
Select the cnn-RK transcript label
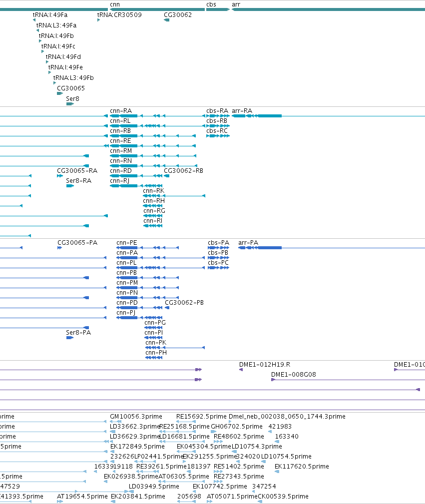(154, 191)
